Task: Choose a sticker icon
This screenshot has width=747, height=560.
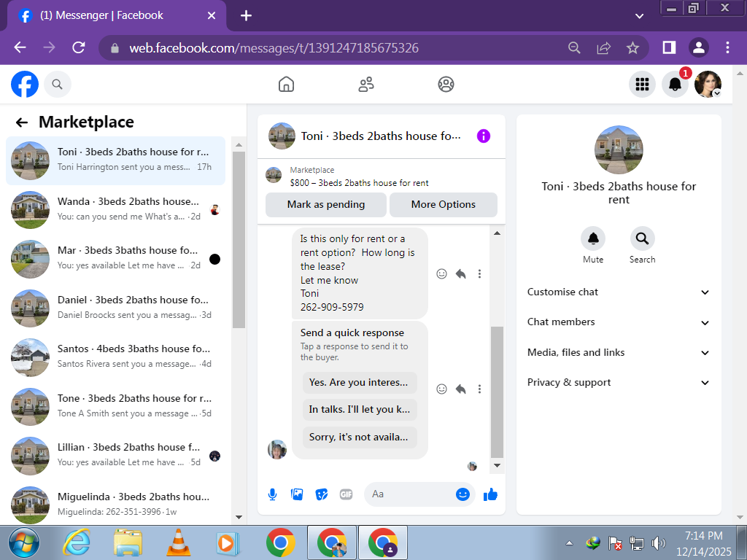Action: [322, 494]
